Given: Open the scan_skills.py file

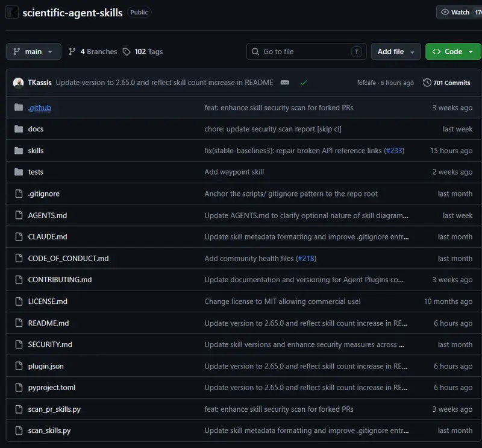Looking at the screenshot, I should [49, 431].
